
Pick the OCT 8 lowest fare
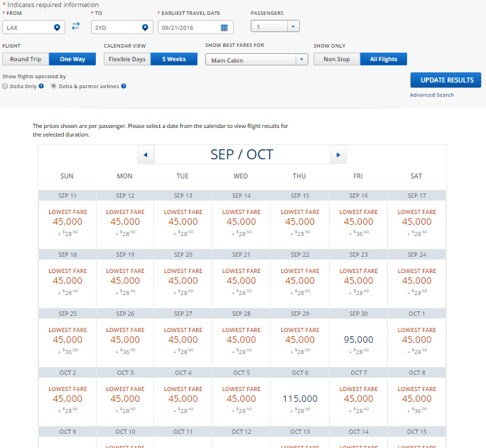[416, 401]
